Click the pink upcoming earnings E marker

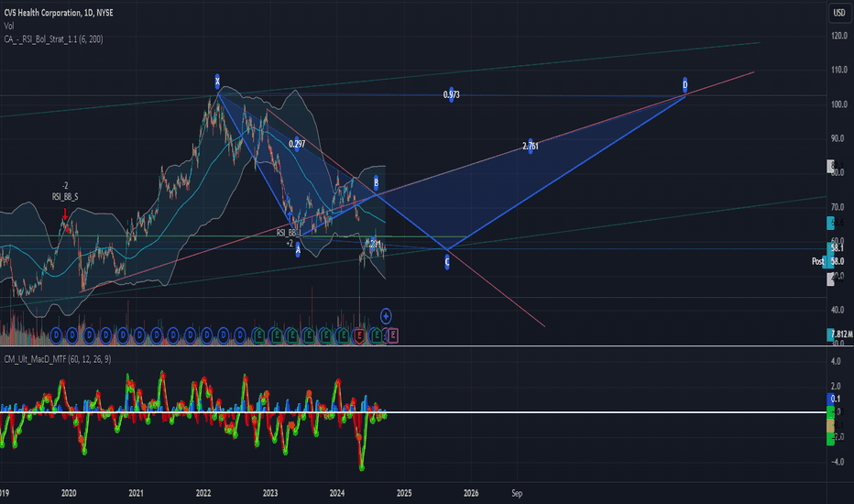(x=392, y=335)
